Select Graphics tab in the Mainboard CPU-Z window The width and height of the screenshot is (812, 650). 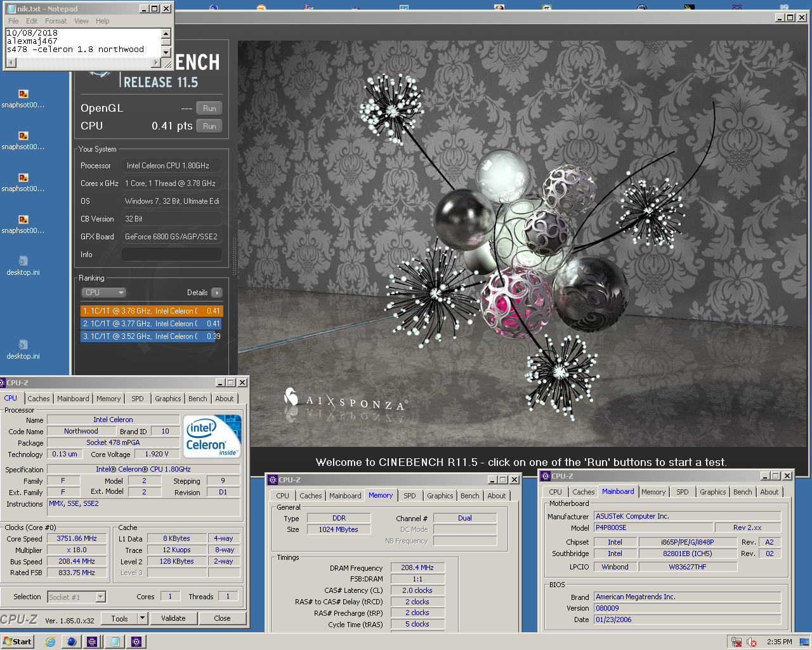point(713,492)
